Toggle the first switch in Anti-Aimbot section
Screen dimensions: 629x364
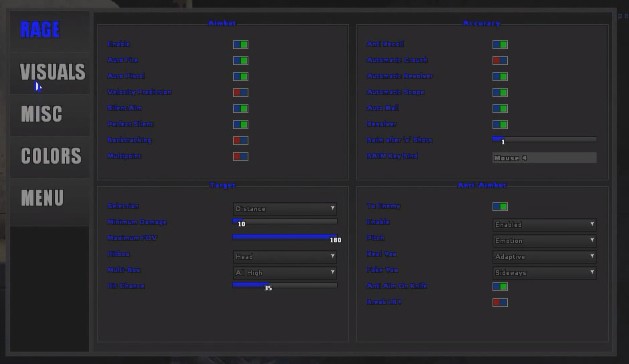500,207
